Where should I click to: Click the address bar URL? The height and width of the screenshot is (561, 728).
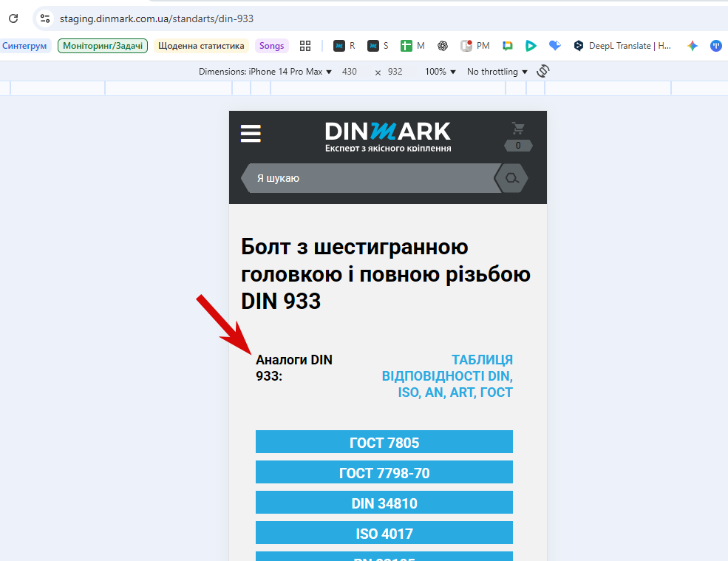(x=157, y=18)
